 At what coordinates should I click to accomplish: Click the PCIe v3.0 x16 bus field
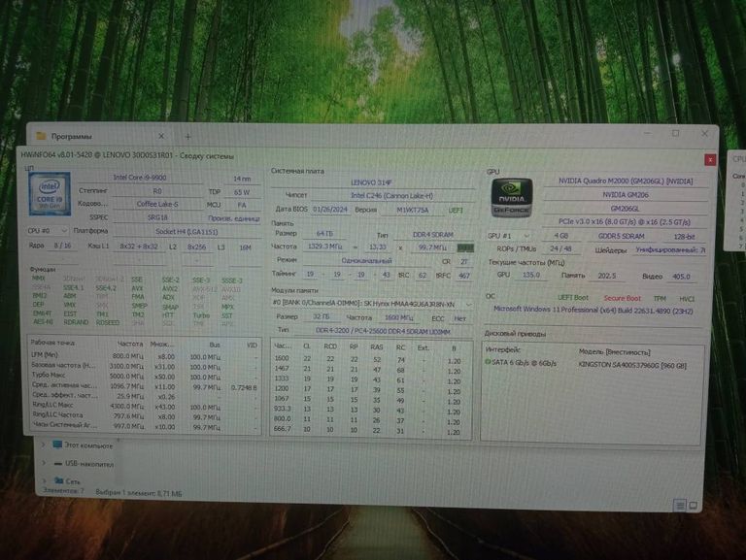point(626,222)
